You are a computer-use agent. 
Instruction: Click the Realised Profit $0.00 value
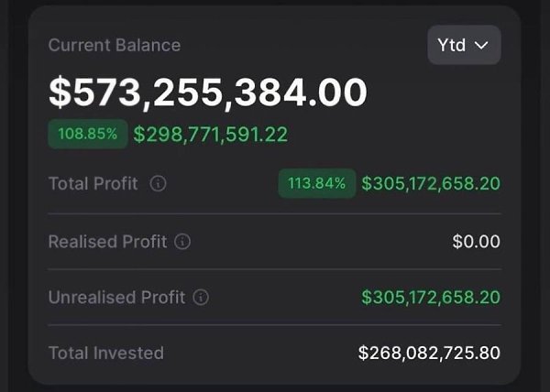(477, 242)
